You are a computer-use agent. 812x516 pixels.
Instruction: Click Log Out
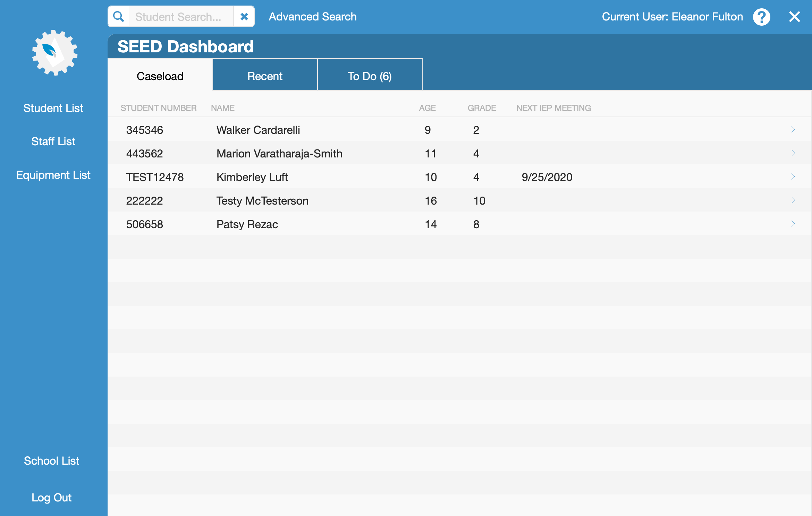coord(52,498)
